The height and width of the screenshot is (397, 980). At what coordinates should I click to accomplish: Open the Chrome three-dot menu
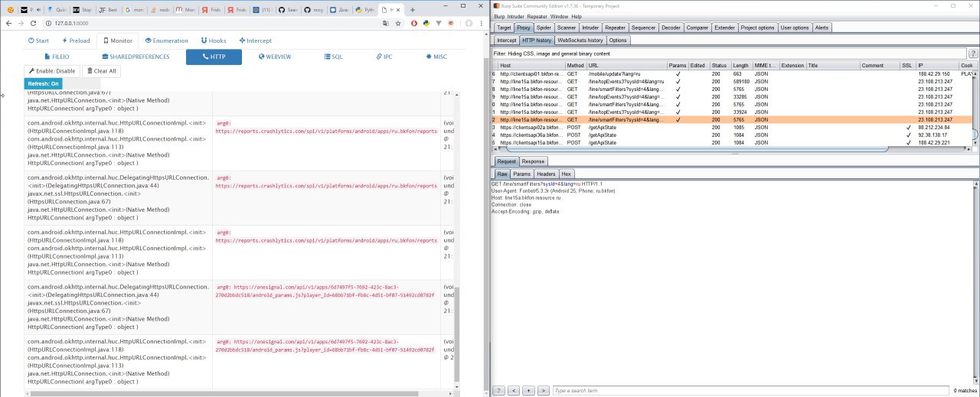coord(480,24)
